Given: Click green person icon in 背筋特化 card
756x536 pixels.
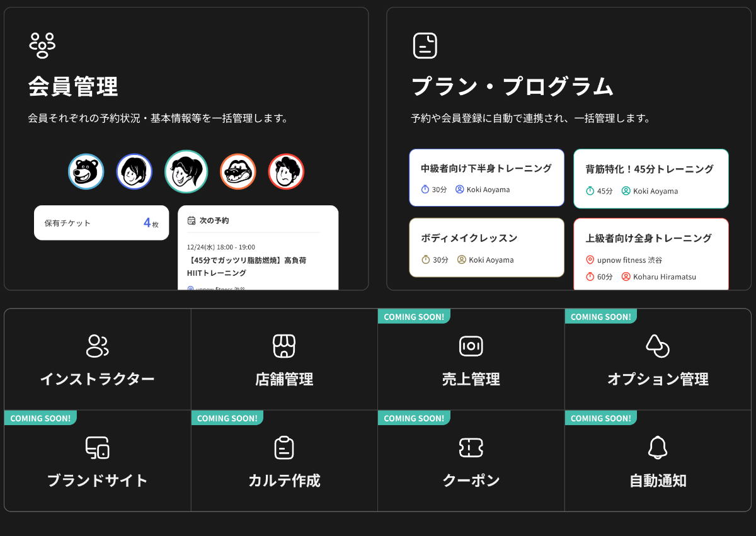Looking at the screenshot, I should click(626, 190).
